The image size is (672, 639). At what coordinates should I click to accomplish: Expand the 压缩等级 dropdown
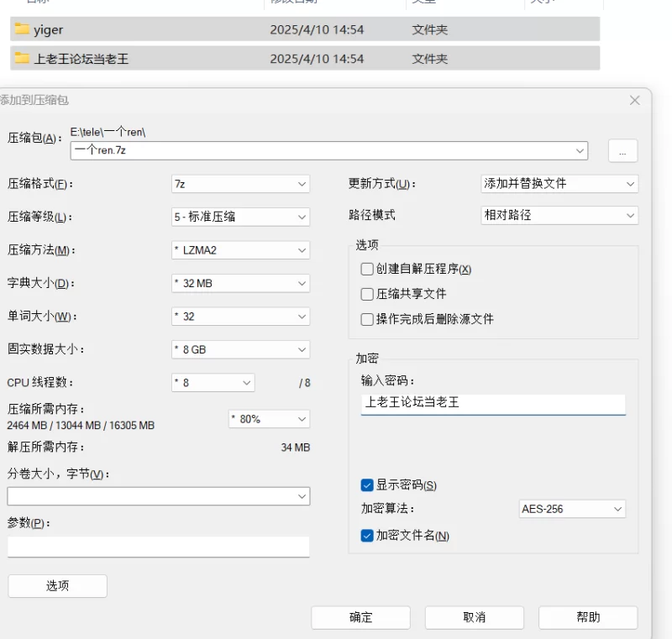240,217
